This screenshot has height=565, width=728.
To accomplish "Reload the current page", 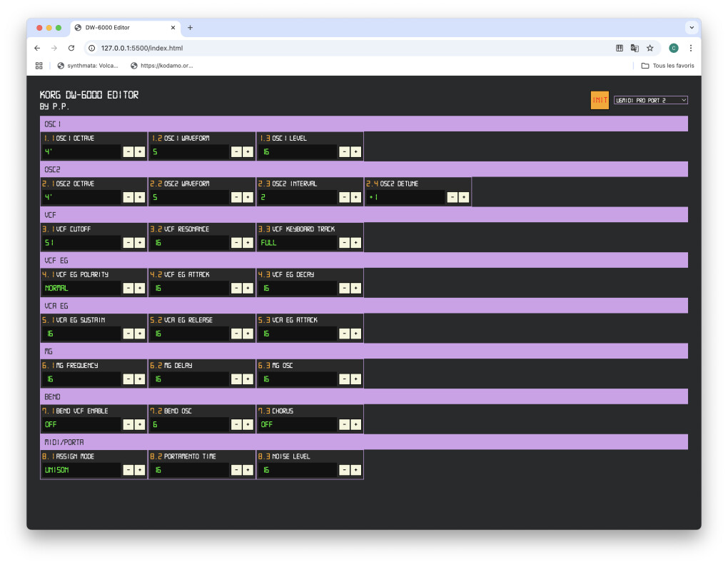I will [71, 48].
